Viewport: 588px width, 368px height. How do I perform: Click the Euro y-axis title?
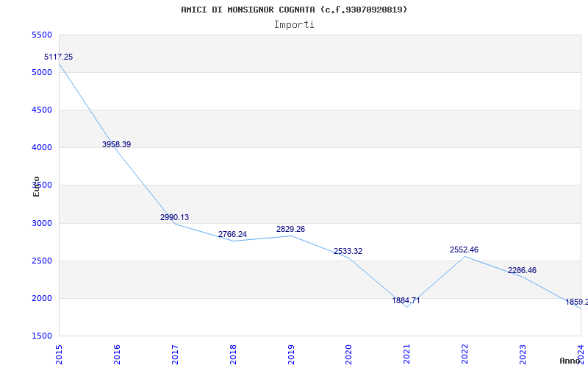tap(36, 186)
